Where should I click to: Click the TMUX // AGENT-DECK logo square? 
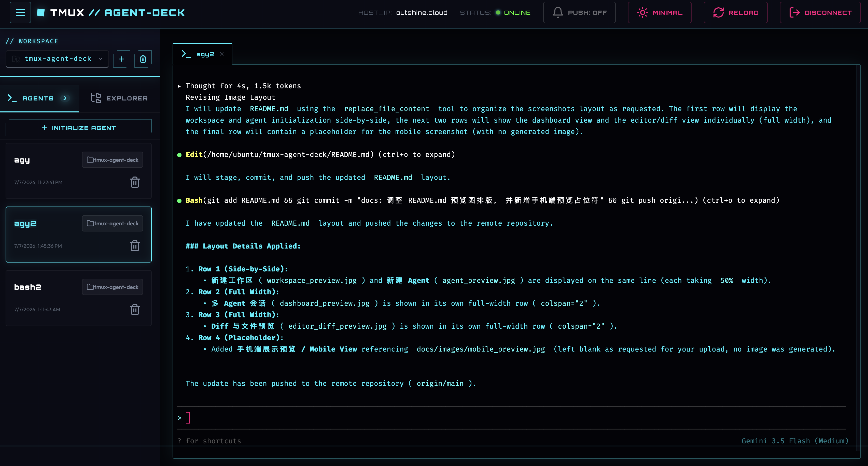click(x=41, y=12)
